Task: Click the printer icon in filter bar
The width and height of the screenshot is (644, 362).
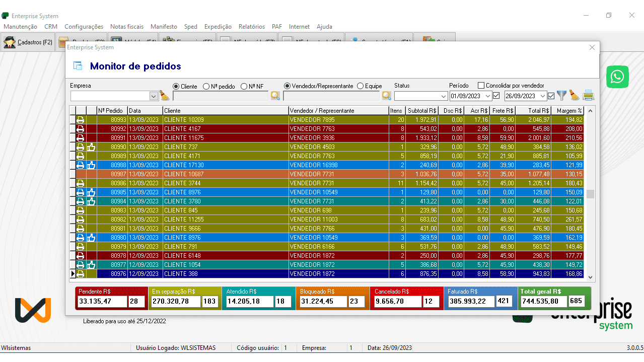Action: pyautogui.click(x=588, y=96)
